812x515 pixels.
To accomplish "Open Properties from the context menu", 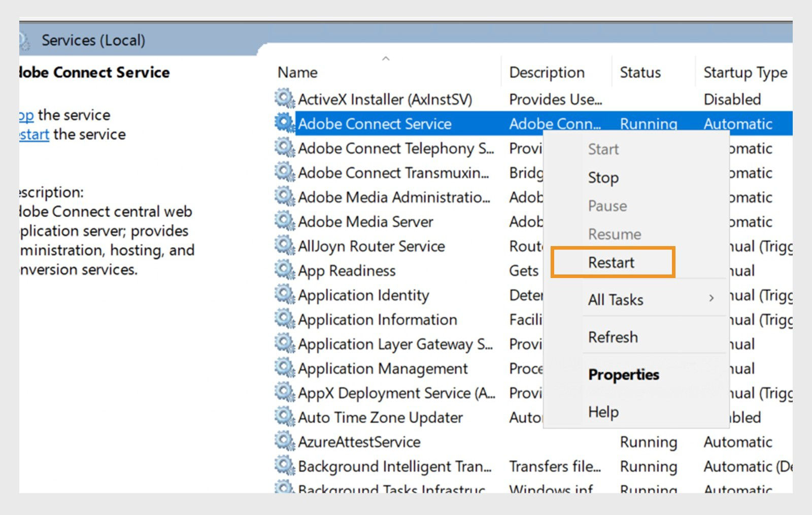I will [624, 375].
